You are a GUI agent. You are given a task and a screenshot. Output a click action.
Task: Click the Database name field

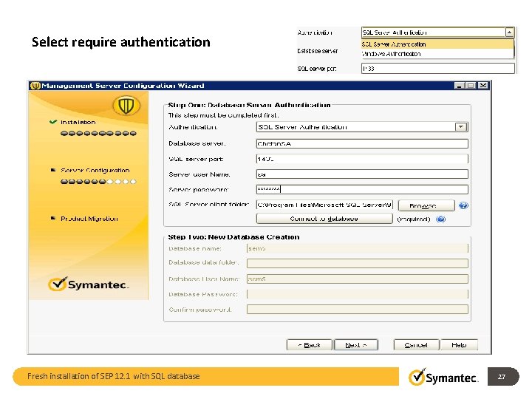[x=358, y=248]
